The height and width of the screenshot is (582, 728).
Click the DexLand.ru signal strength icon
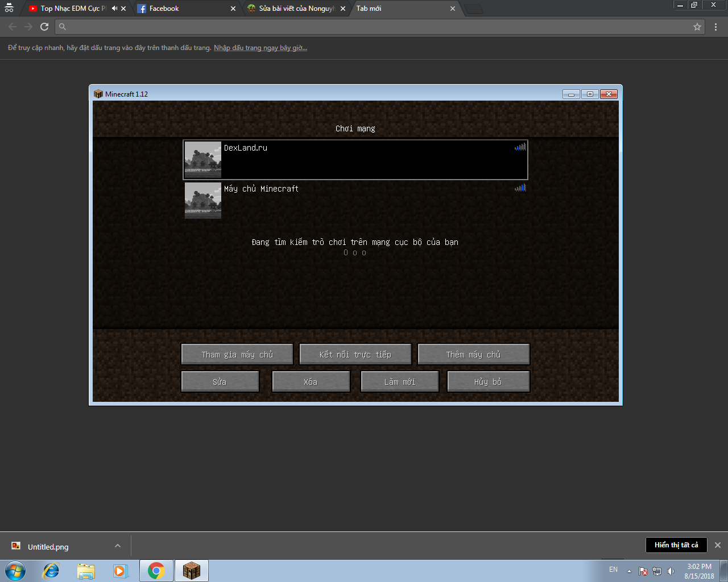tap(520, 147)
